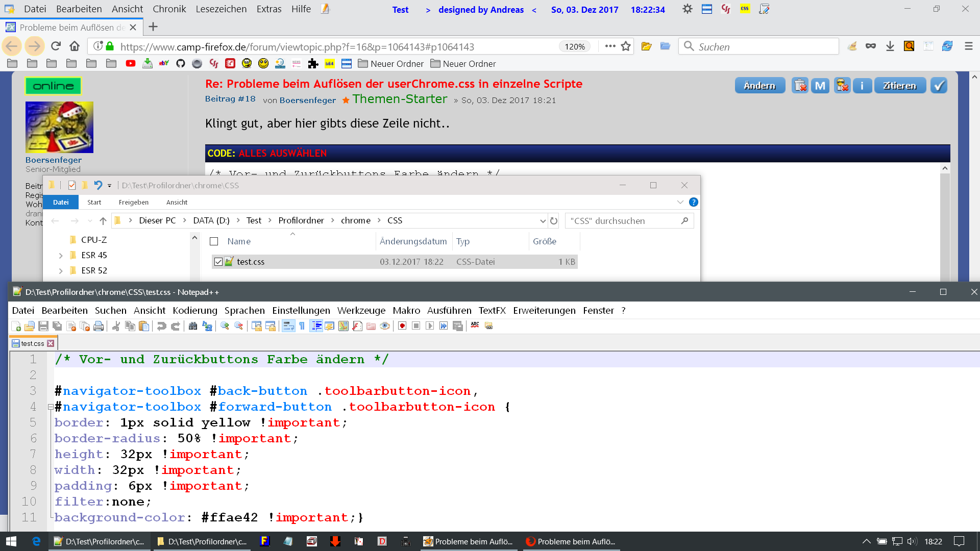This screenshot has width=980, height=551.
Task: Check the select-all checkbox beside Name
Action: click(214, 241)
